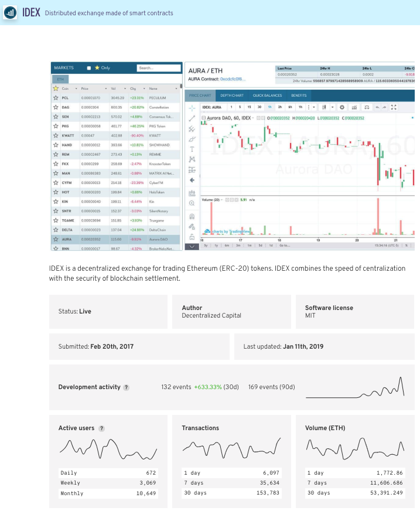The width and height of the screenshot is (420, 511).
Task: Favorite the PCL coin star
Action: point(56,98)
